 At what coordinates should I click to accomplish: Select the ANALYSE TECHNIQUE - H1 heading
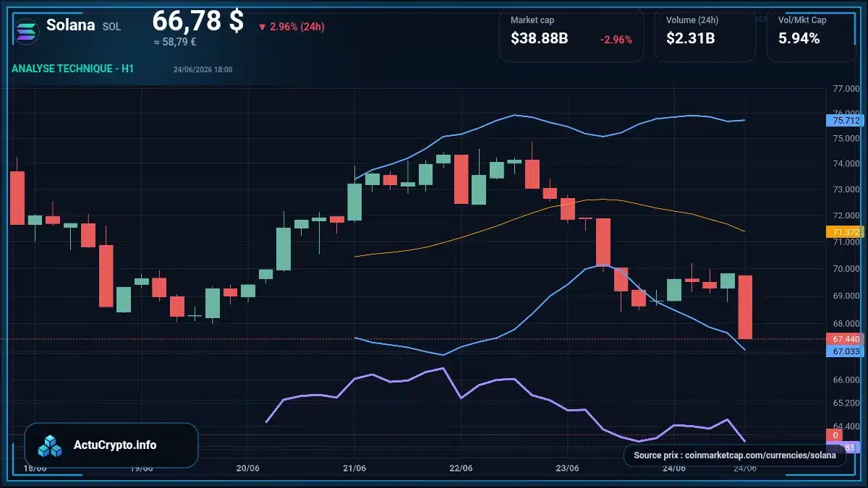pos(72,69)
